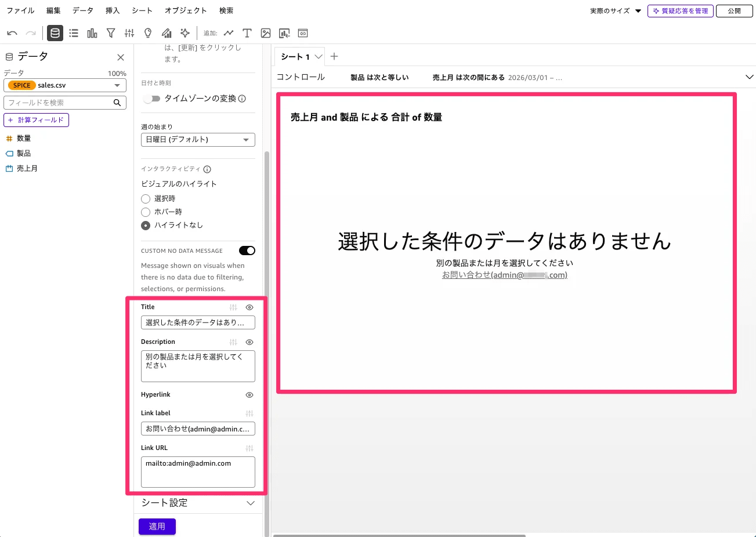Open 編集 menu
This screenshot has height=537, width=756.
pos(53,11)
